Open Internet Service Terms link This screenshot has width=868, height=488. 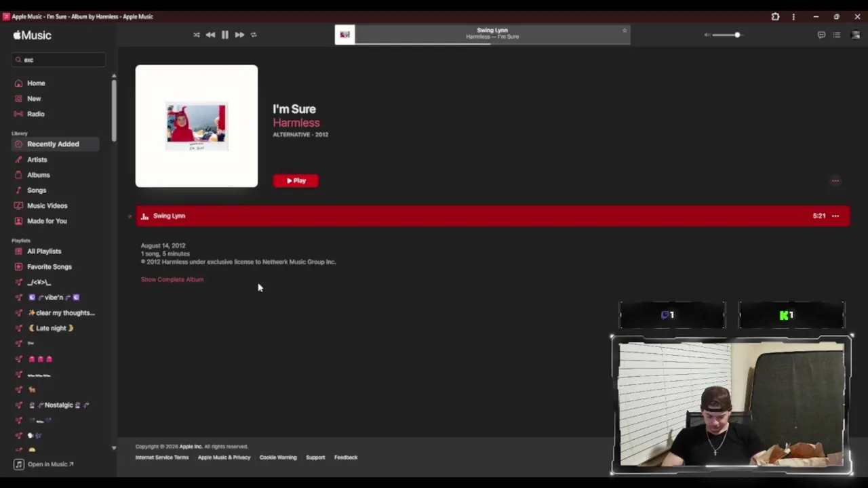[162, 457]
